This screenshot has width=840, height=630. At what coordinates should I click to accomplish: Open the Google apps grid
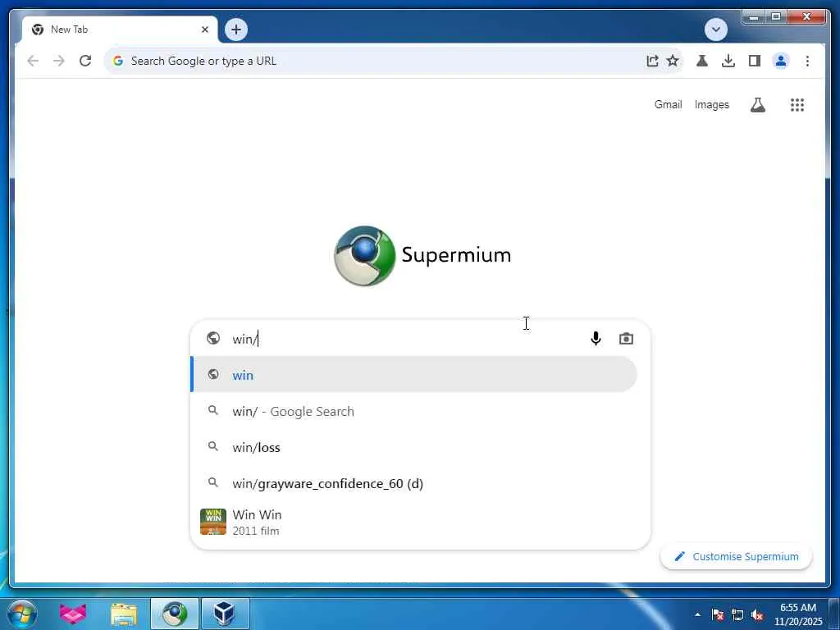pyautogui.click(x=797, y=105)
